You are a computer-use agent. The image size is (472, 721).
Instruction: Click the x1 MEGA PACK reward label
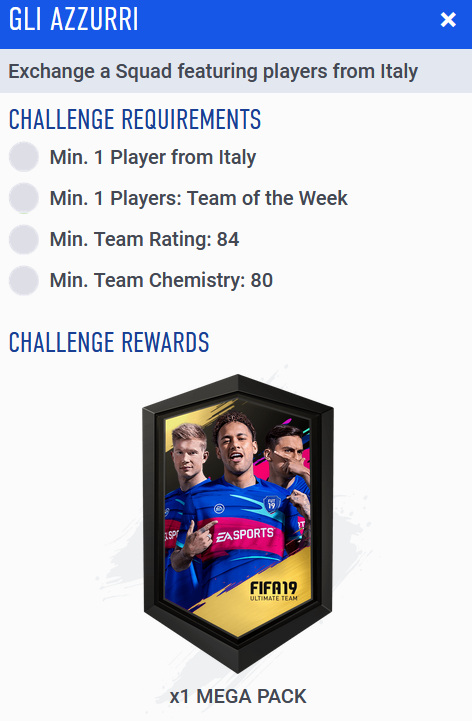tap(238, 696)
